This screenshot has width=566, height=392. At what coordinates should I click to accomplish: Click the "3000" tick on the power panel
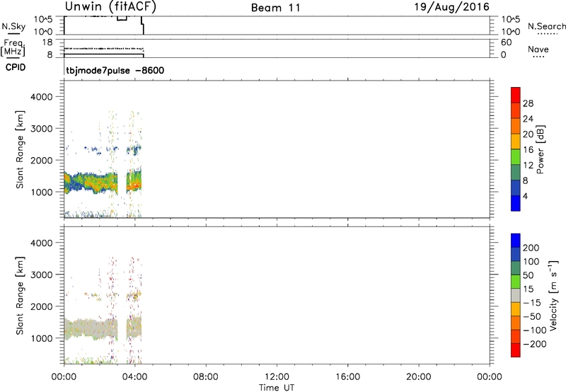tap(42, 129)
